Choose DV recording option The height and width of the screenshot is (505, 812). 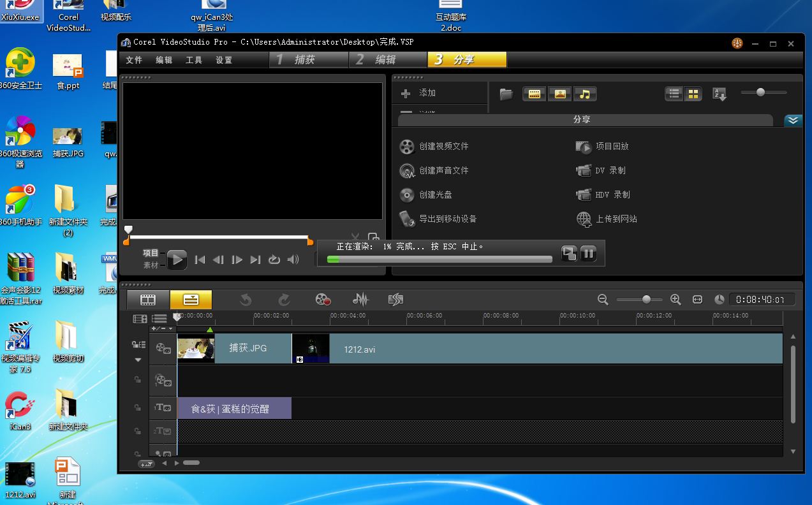tap(601, 170)
